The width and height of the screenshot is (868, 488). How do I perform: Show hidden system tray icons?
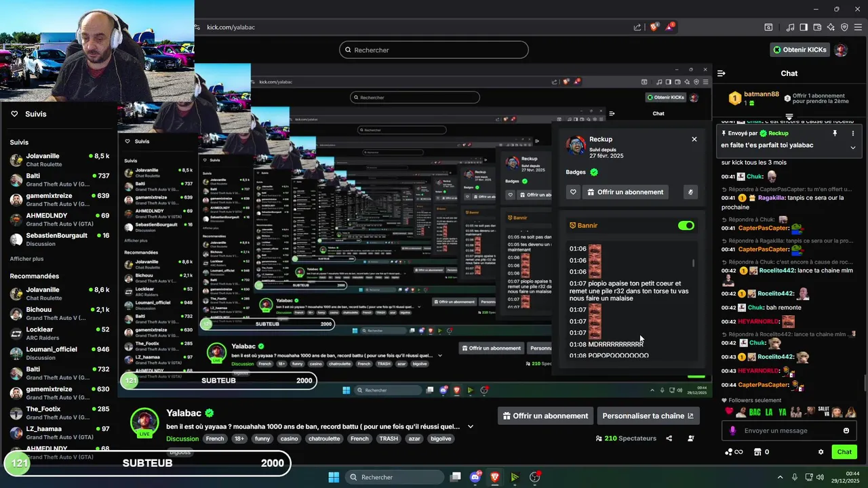(x=780, y=477)
